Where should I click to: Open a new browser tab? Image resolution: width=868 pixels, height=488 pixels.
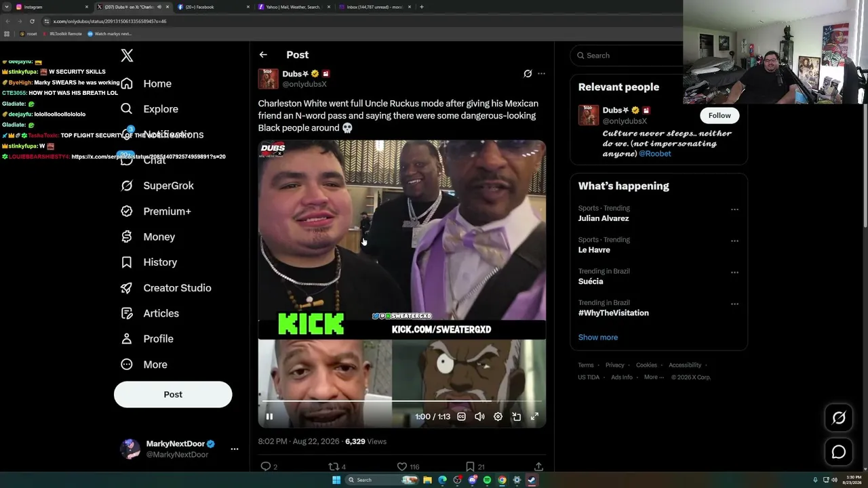(422, 7)
